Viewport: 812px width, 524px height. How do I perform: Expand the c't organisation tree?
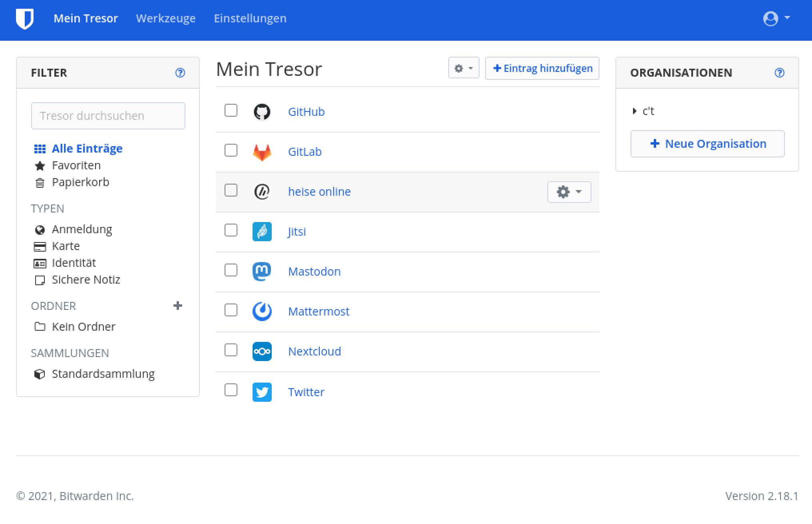tap(635, 111)
